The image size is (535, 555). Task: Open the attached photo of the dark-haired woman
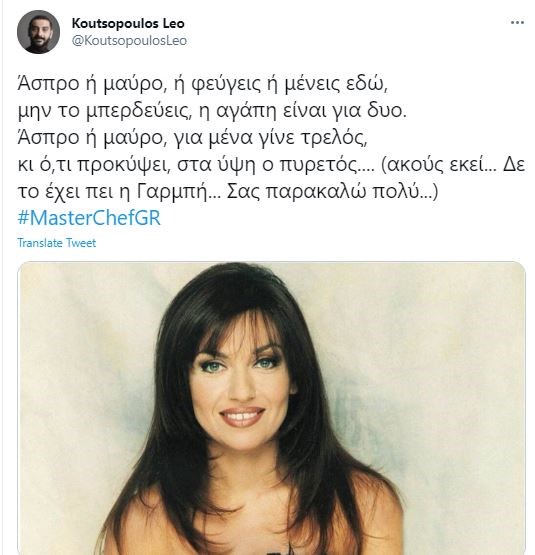tap(271, 408)
